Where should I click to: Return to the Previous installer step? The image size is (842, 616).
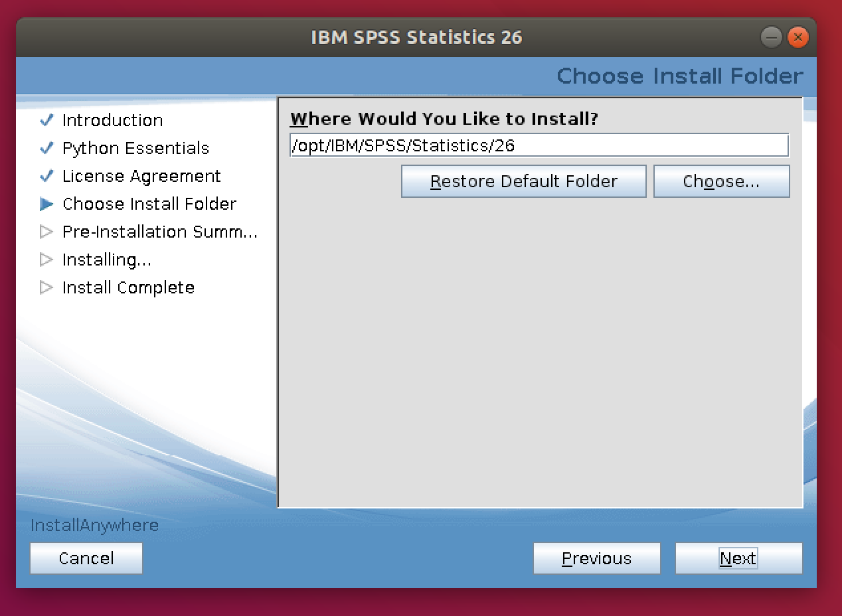click(x=596, y=558)
